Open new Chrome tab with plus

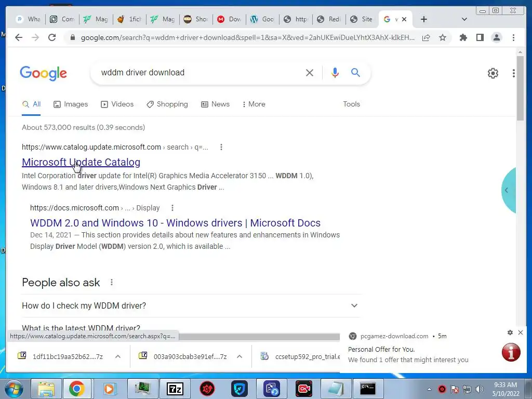424,19
